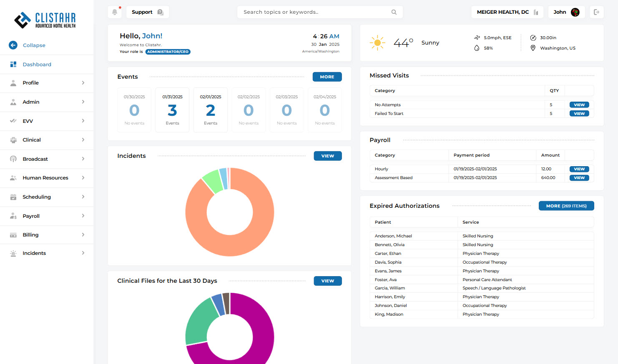Viewport: 618px width, 364px height.
Task: Click the humidity droplet icon
Action: point(477,48)
